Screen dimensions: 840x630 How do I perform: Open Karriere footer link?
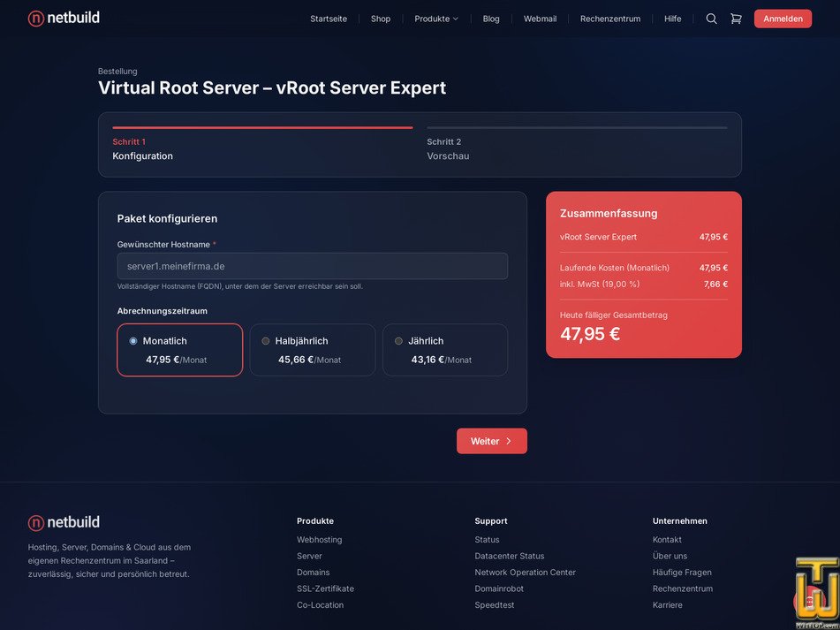pos(667,605)
